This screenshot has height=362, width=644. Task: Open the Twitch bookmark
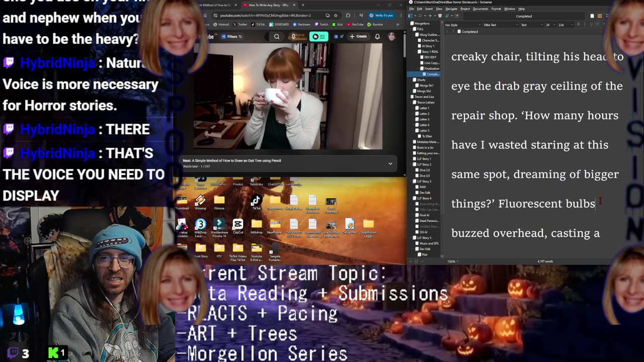[321, 25]
